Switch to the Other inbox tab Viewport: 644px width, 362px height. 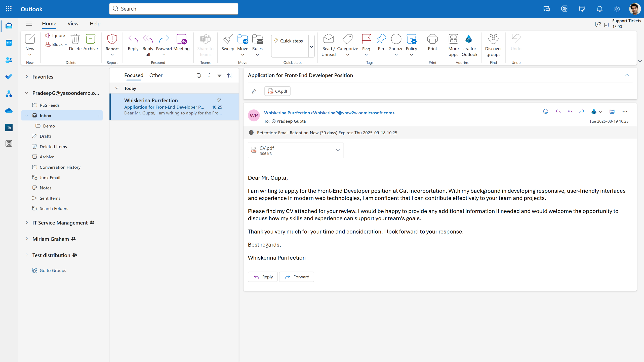[x=156, y=75]
